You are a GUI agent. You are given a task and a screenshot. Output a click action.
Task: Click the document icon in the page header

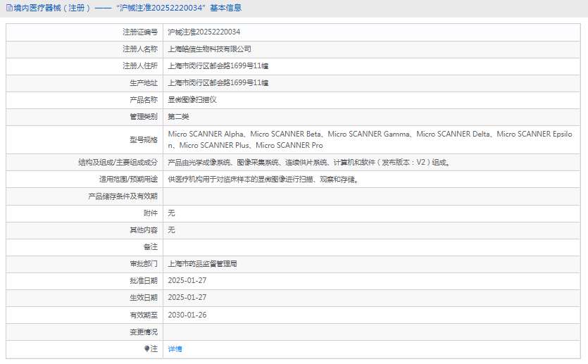(x=9, y=8)
